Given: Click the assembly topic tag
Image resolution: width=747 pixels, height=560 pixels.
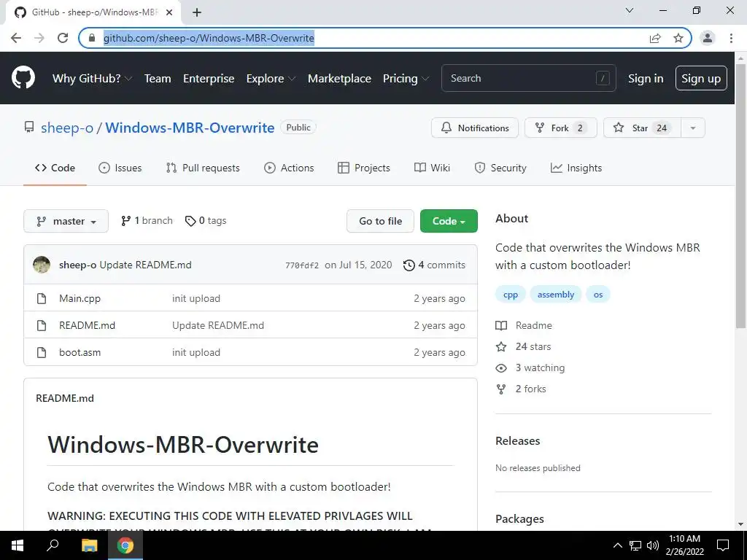Looking at the screenshot, I should 555,295.
